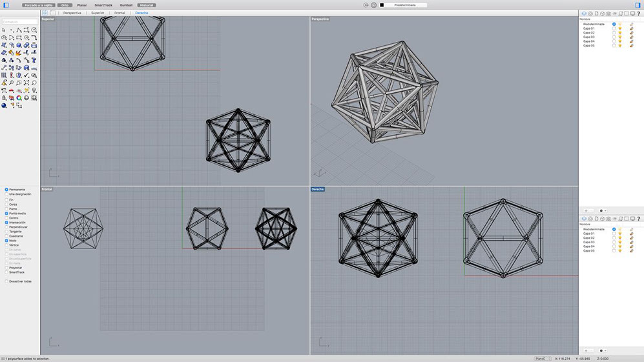Toggle the right sidebar icon
This screenshot has width=644, height=362.
(x=638, y=5)
